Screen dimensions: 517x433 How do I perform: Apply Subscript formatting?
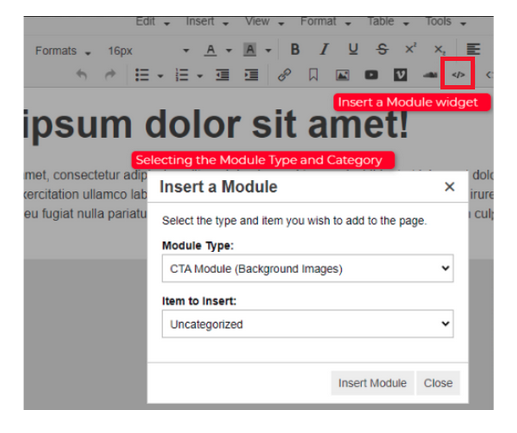[440, 50]
